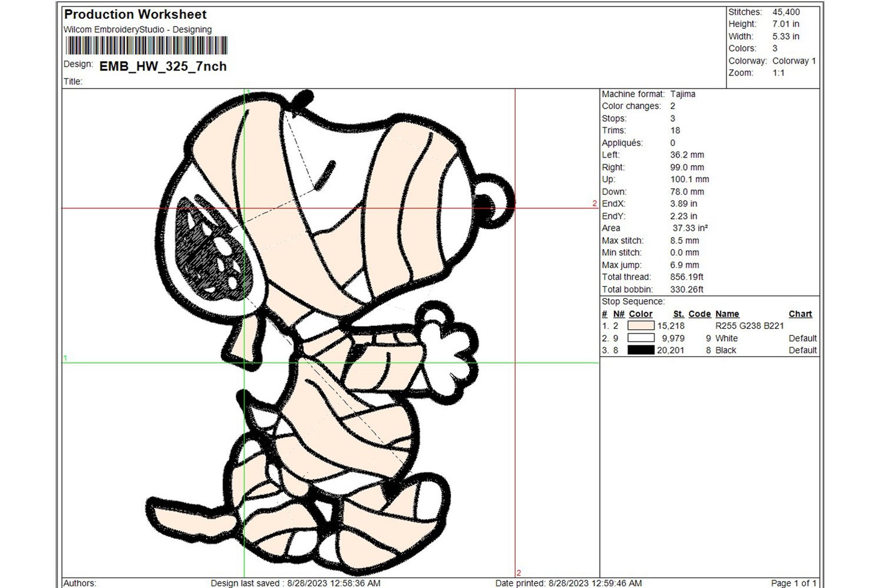Click the zoom value "1:1"
This screenshot has width=884, height=588.
tap(779, 73)
